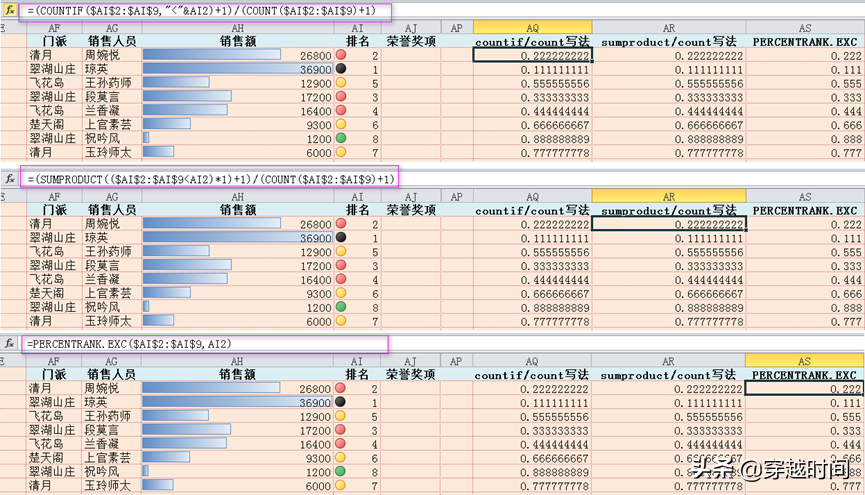Click into the COUNTIF formula bar
865x495 pixels.
pyautogui.click(x=205, y=11)
